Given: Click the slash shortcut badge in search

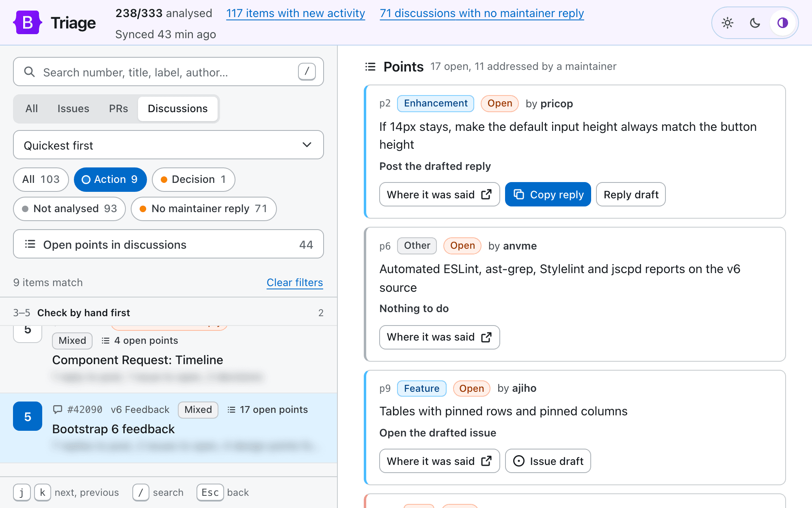Looking at the screenshot, I should tap(307, 72).
